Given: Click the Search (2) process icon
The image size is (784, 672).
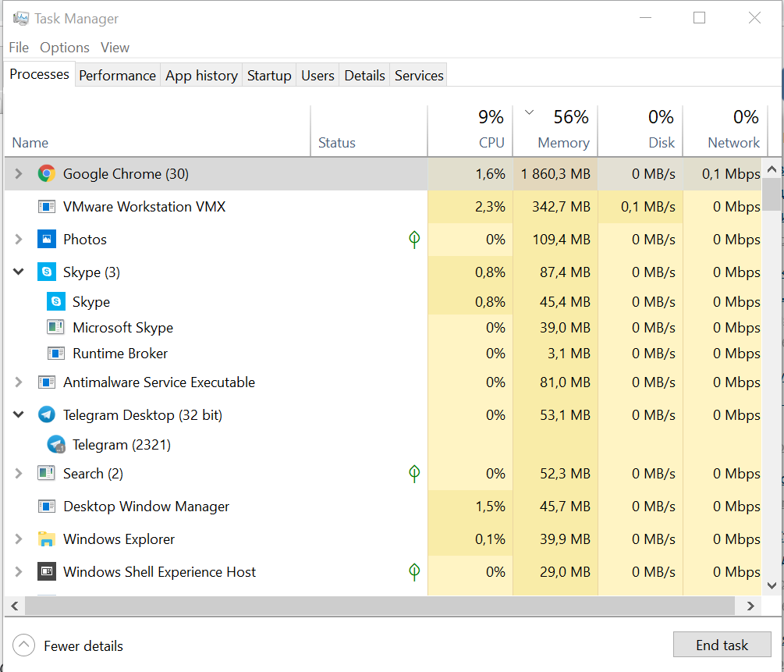Looking at the screenshot, I should 47,473.
